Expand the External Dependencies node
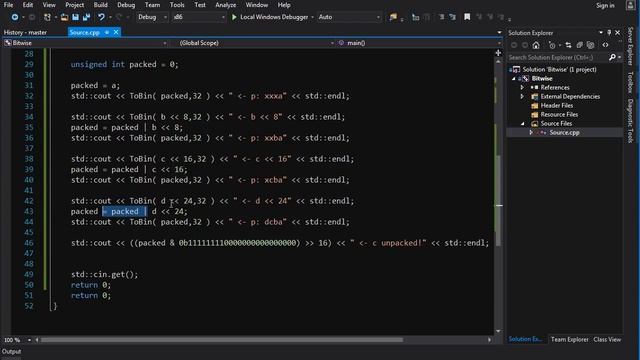Viewport: 640px width, 360px height. pos(522,96)
